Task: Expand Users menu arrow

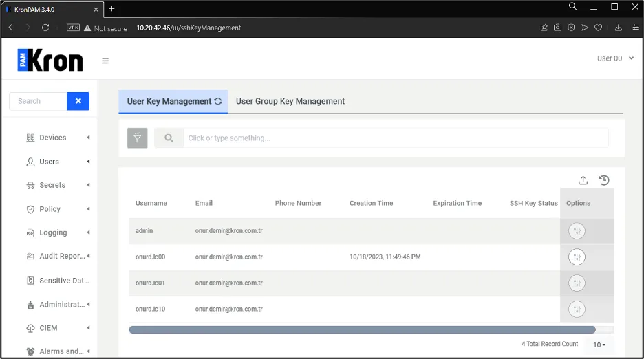Action: pyautogui.click(x=88, y=162)
